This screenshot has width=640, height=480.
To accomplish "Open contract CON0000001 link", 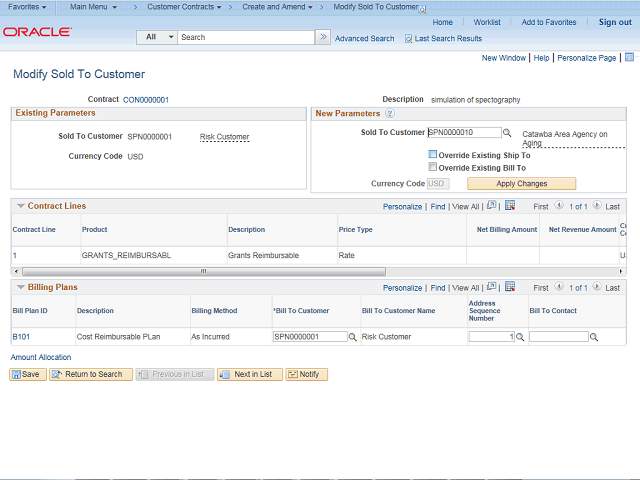I will click(146, 100).
